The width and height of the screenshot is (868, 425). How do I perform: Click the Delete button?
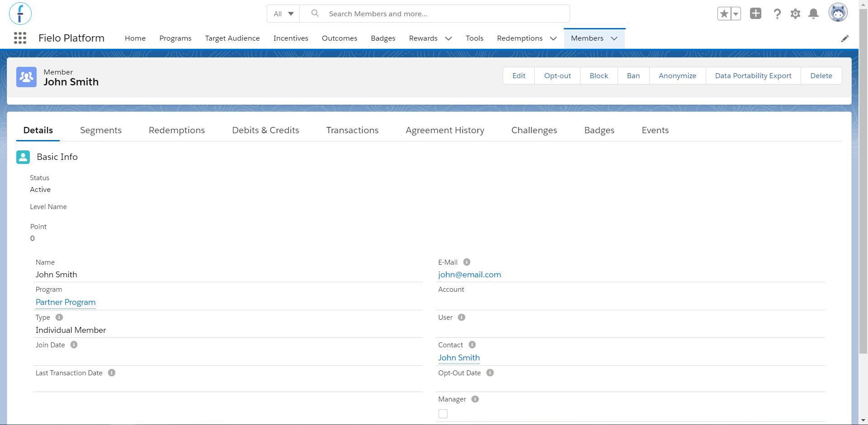point(821,76)
